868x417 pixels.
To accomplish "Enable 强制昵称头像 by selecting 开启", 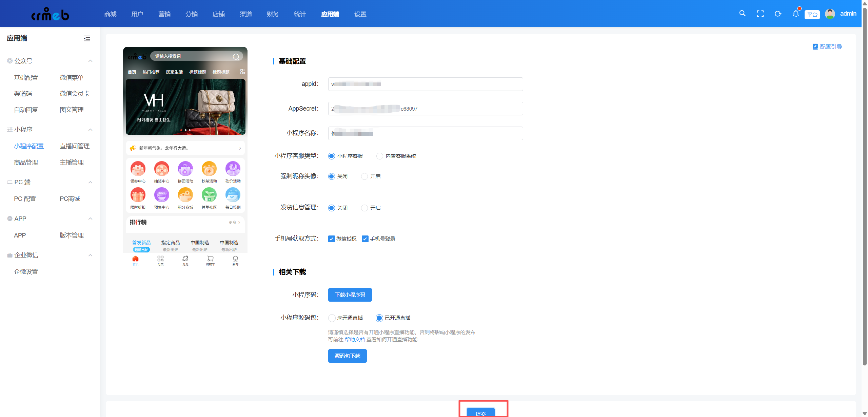I will (x=364, y=176).
